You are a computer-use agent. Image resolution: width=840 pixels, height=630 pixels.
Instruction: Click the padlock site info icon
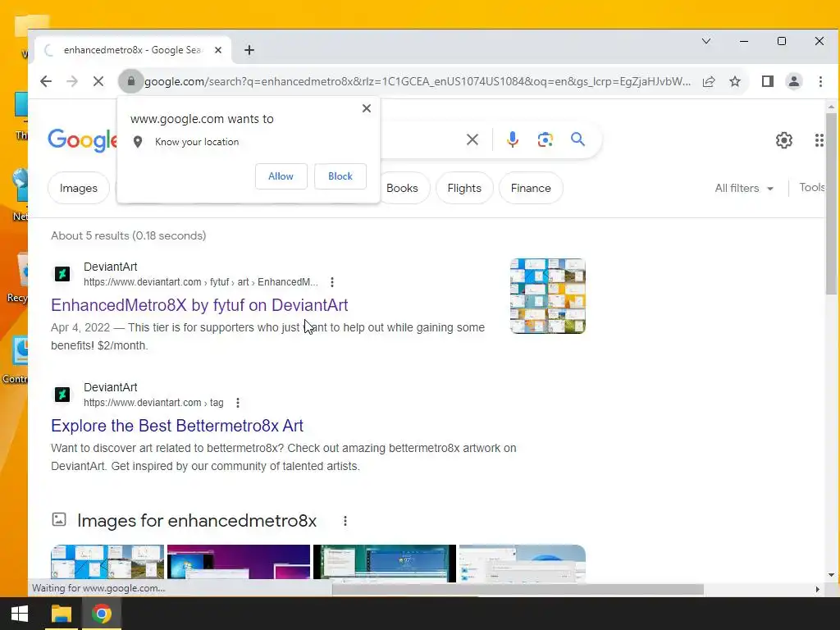click(130, 81)
